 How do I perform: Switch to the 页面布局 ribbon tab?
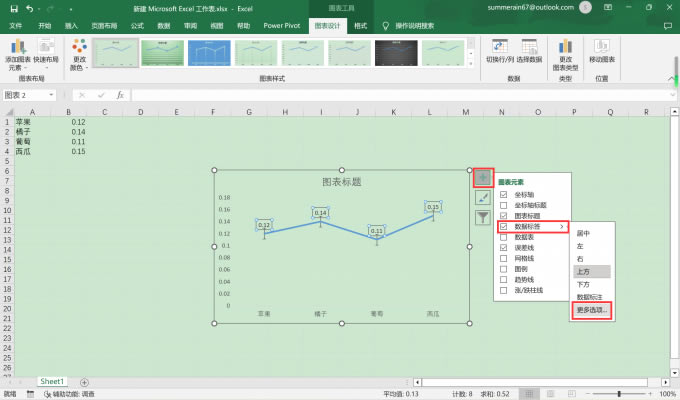point(103,25)
